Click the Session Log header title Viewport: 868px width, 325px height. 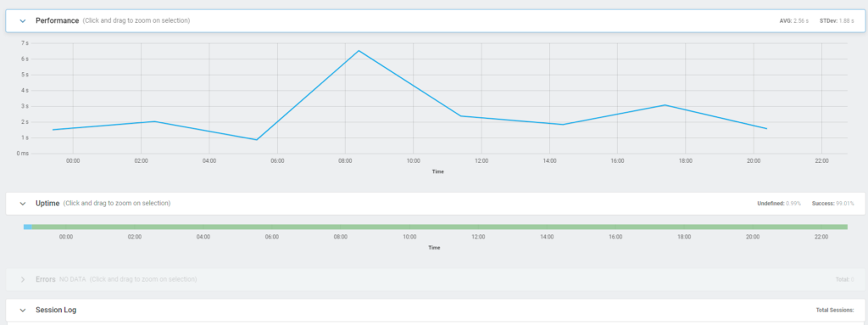pos(56,310)
